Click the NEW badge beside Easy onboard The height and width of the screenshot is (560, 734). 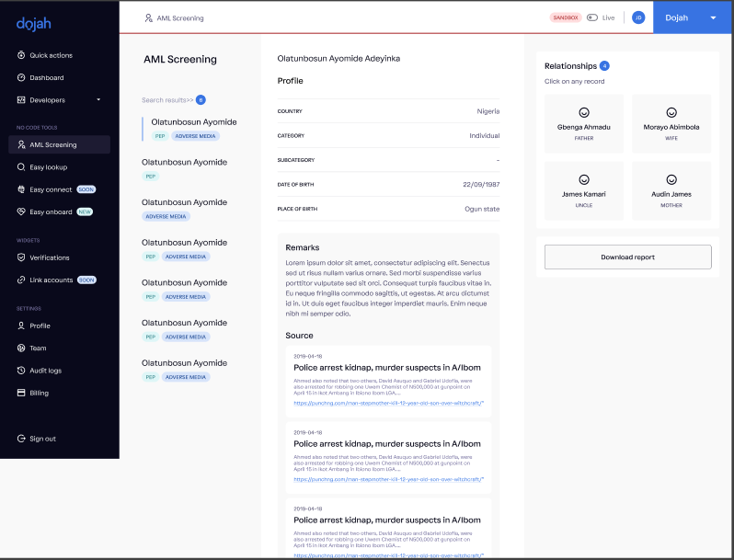[85, 211]
